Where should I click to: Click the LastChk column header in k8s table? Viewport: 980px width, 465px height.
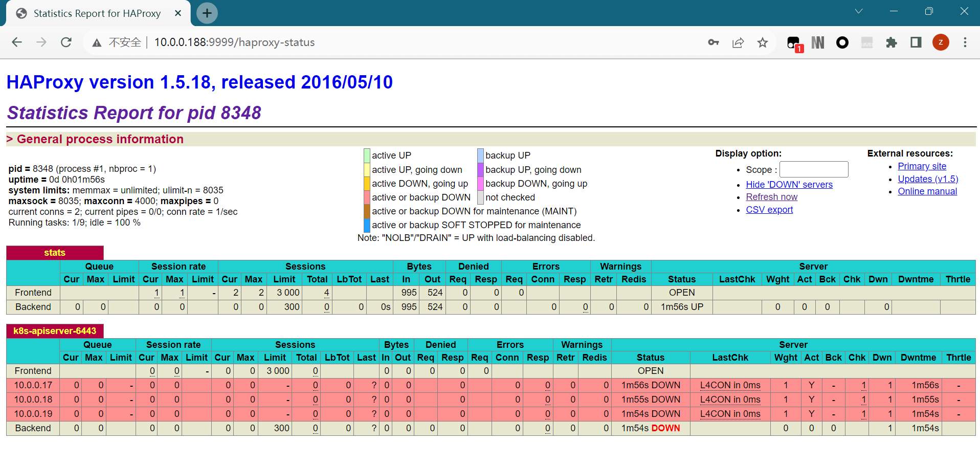[730, 358]
